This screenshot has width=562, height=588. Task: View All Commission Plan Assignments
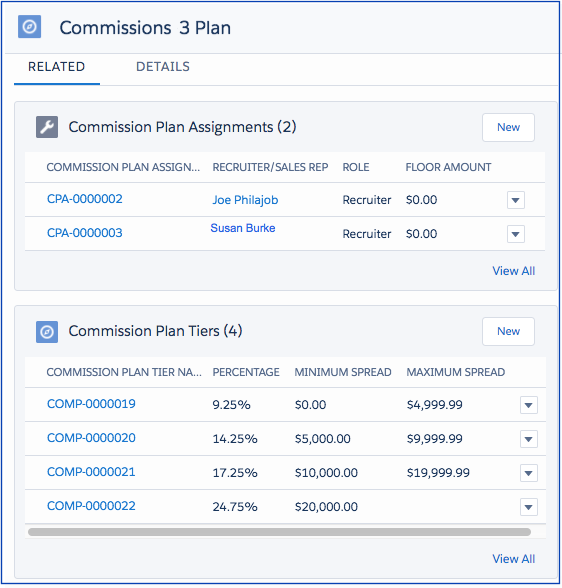[x=513, y=271]
